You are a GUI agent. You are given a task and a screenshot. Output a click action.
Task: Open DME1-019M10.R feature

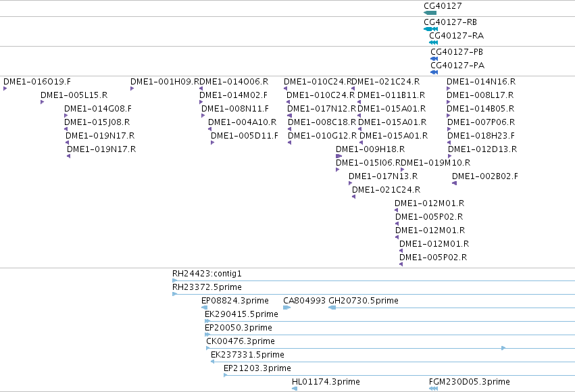[436, 162]
